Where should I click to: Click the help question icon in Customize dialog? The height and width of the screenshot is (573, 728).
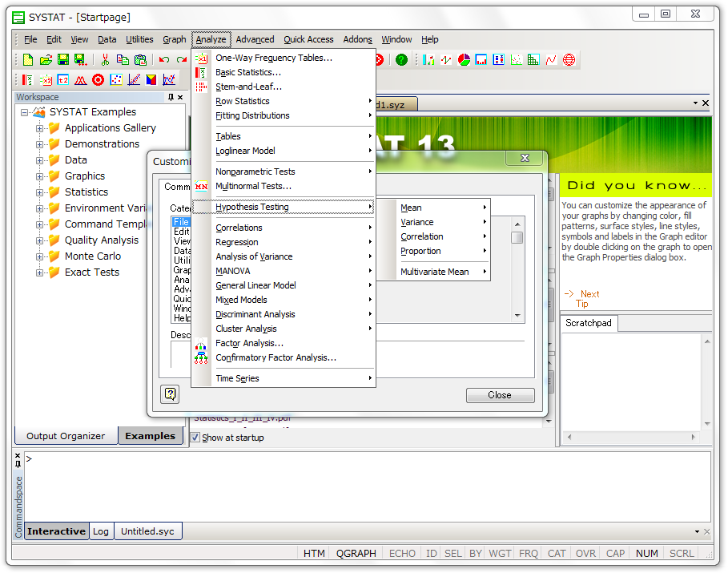(171, 394)
